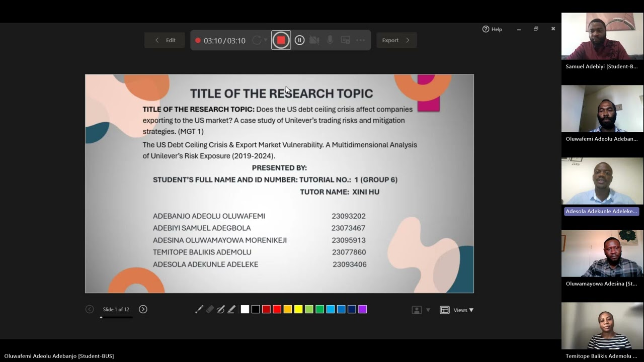Expand the camera mode dropdown arrow

[x=428, y=310]
